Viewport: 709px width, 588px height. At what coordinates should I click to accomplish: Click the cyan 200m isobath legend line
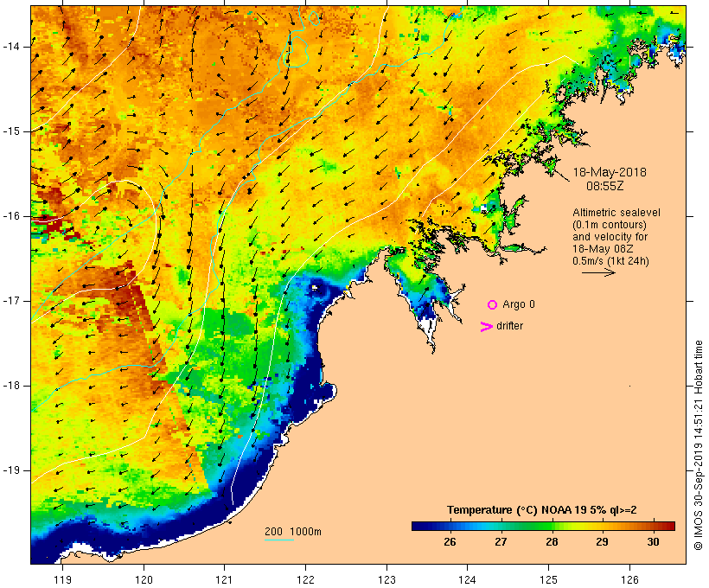(x=279, y=540)
